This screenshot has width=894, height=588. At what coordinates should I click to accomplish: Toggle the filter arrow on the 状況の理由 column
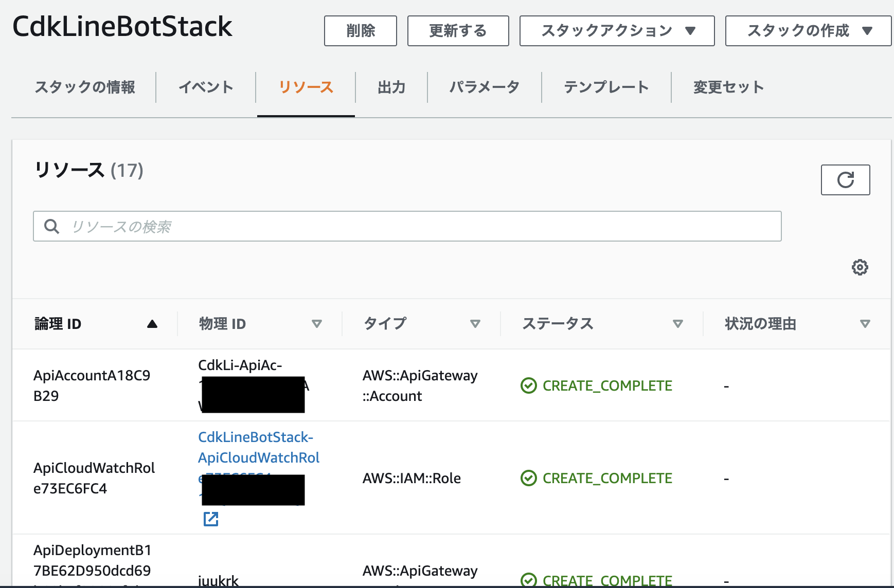[x=865, y=324]
